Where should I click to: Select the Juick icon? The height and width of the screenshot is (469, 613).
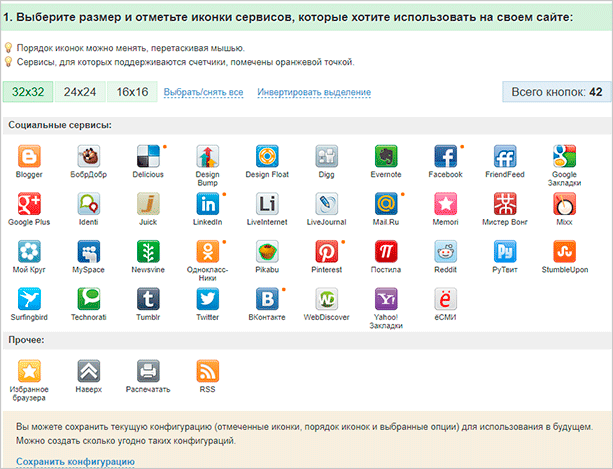pyautogui.click(x=148, y=204)
